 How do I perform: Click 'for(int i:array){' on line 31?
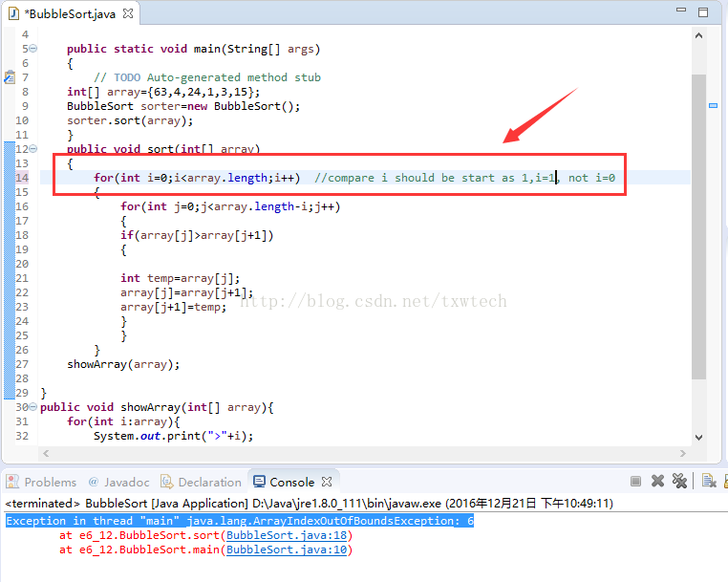pyautogui.click(x=123, y=421)
